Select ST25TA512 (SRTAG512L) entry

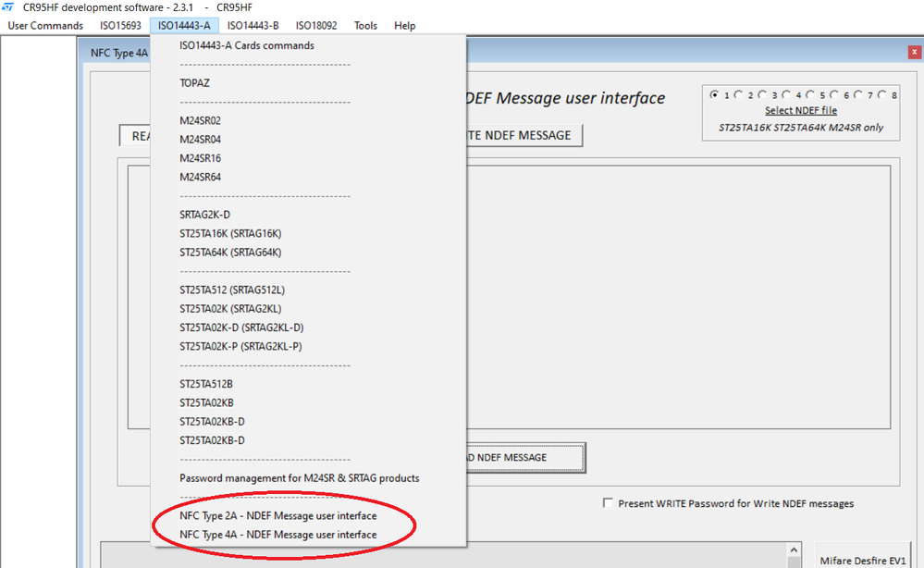tap(308, 290)
